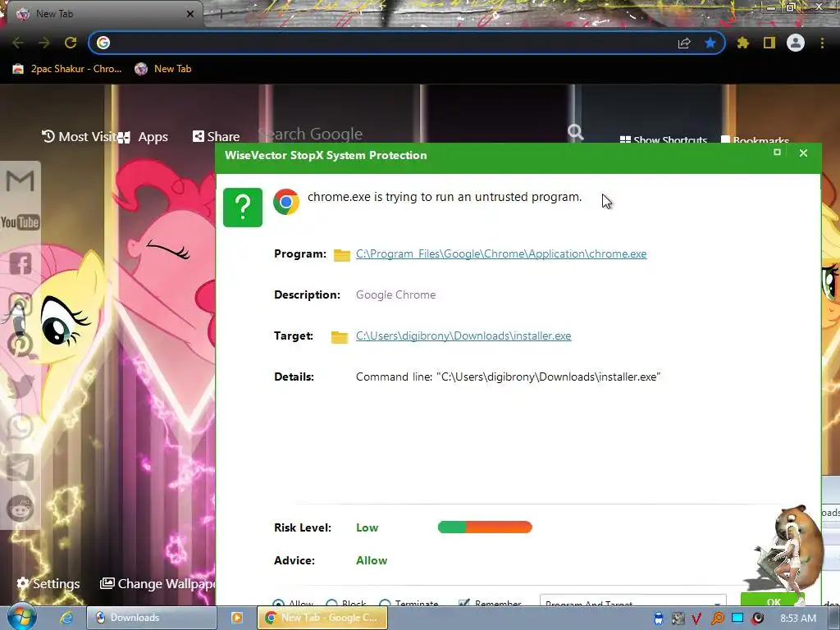840x630 pixels.
Task: Click the Search Google box on the page
Action: tap(413, 134)
